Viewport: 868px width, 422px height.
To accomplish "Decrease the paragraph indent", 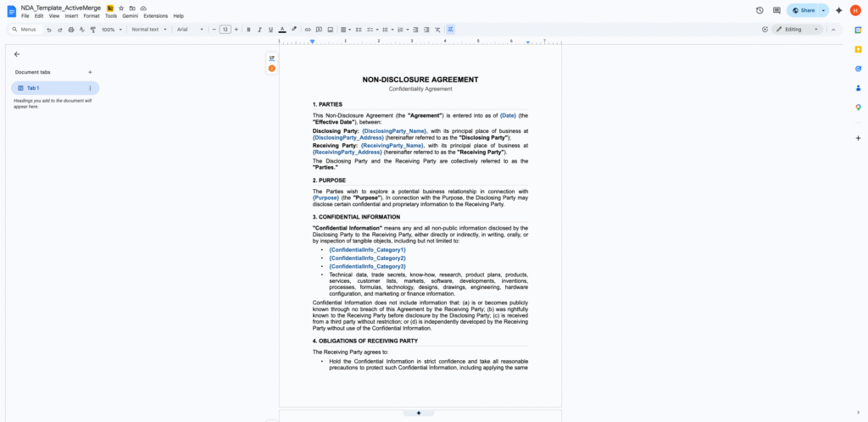I will coord(415,30).
